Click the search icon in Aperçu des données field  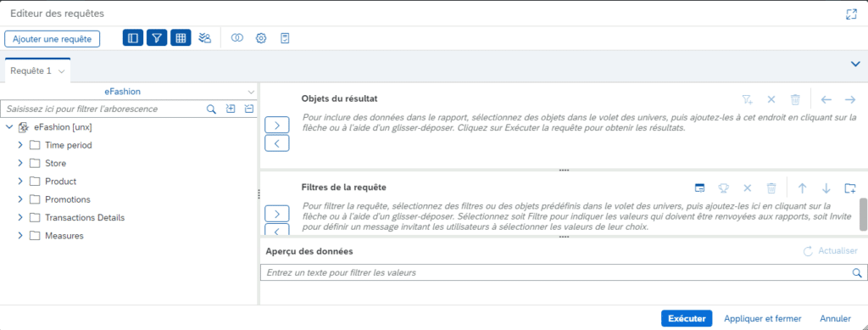click(x=857, y=272)
